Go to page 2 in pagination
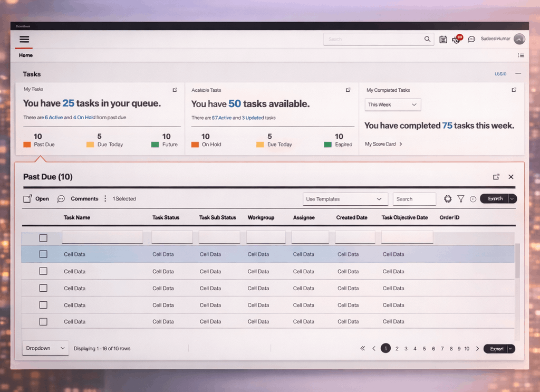This screenshot has height=392, width=540. pyautogui.click(x=397, y=349)
